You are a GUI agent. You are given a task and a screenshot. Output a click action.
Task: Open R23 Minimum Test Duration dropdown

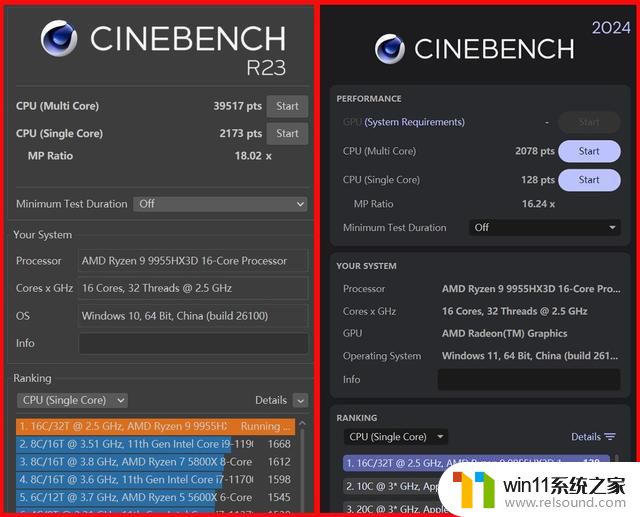pyautogui.click(x=220, y=204)
